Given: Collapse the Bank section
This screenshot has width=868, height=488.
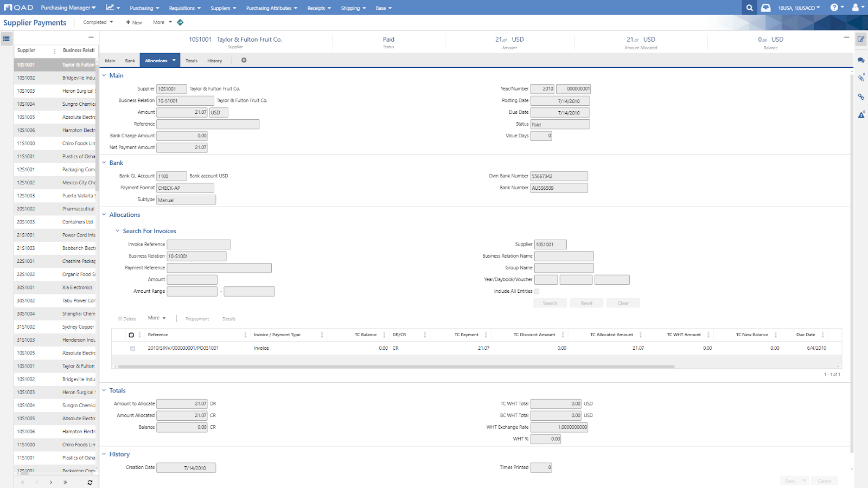Looking at the screenshot, I should (104, 163).
